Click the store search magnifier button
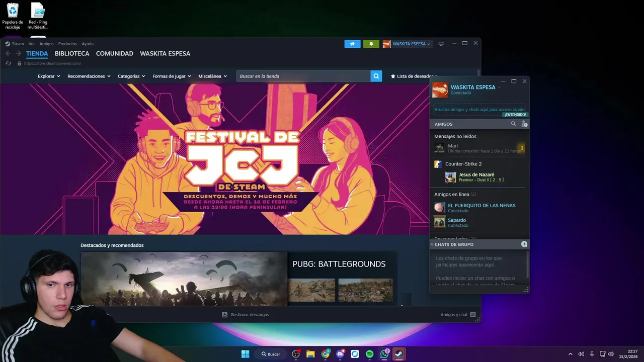644x362 pixels. coord(376,76)
